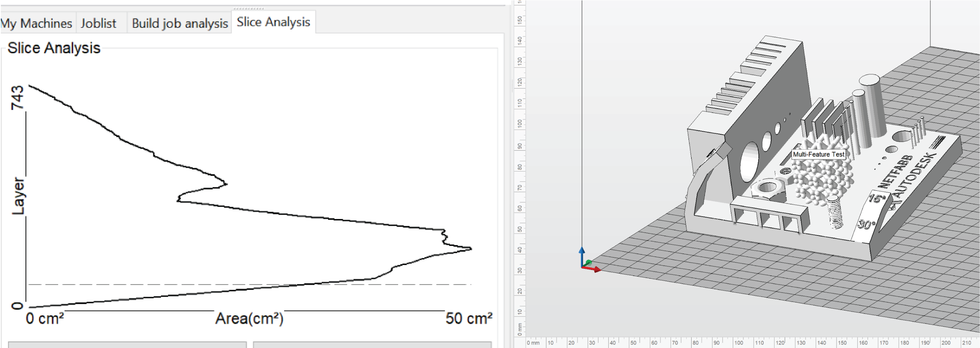The image size is (980, 348).
Task: Click the panel grip handle above tabs
Action: tap(249, 8)
